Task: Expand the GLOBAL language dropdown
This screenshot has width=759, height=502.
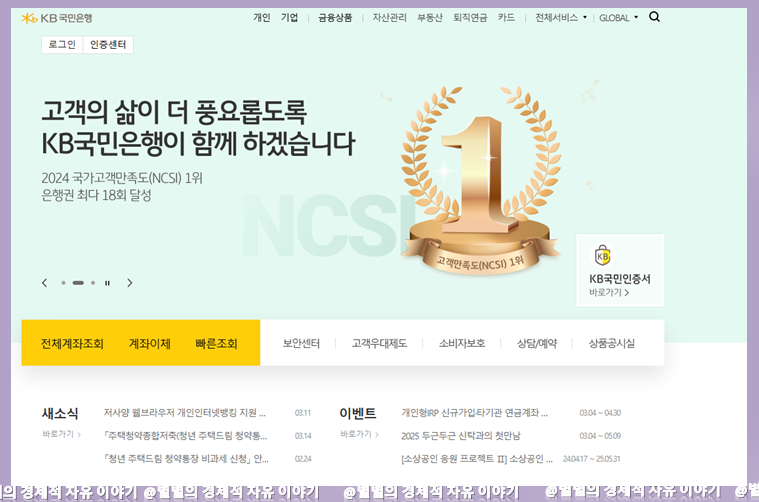Action: (619, 18)
